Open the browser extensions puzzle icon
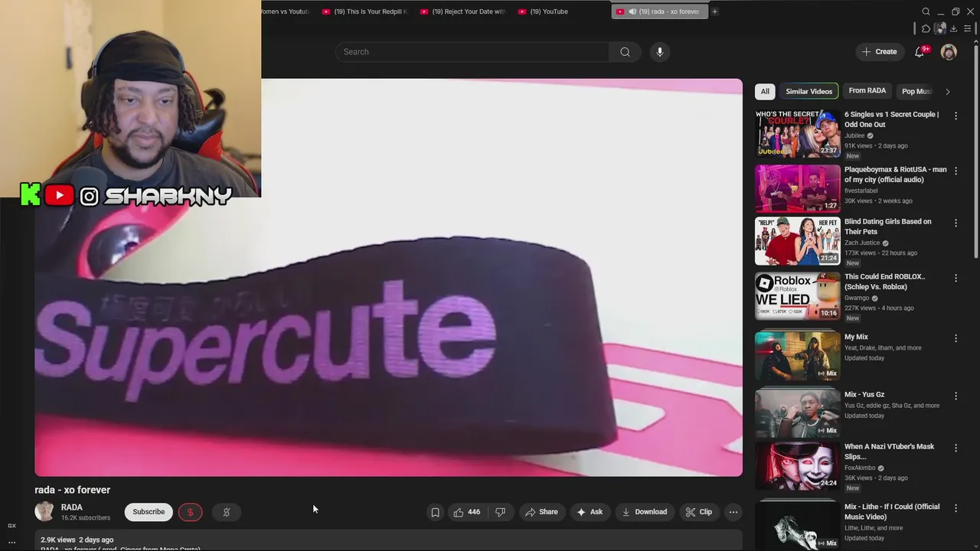The height and width of the screenshot is (551, 980). (926, 28)
